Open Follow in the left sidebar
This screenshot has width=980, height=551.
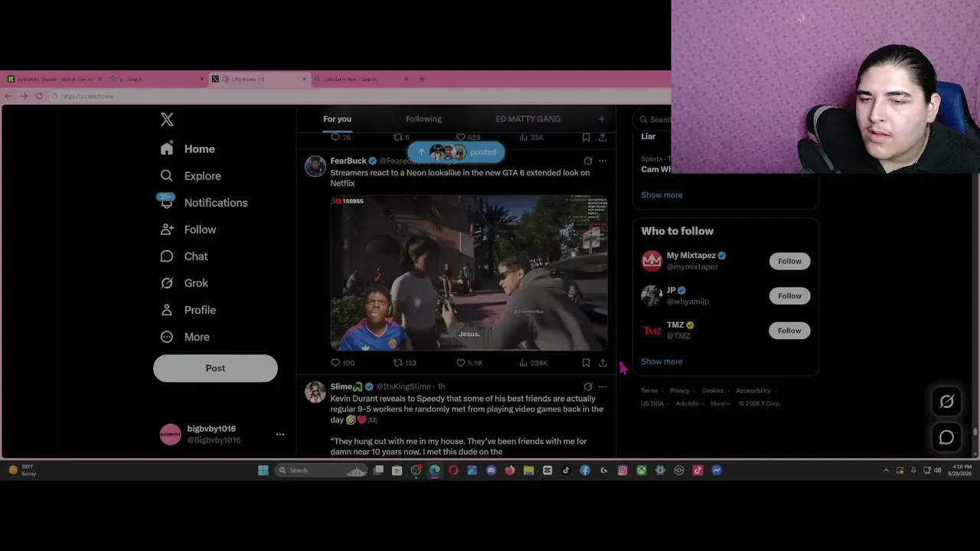tap(188, 230)
